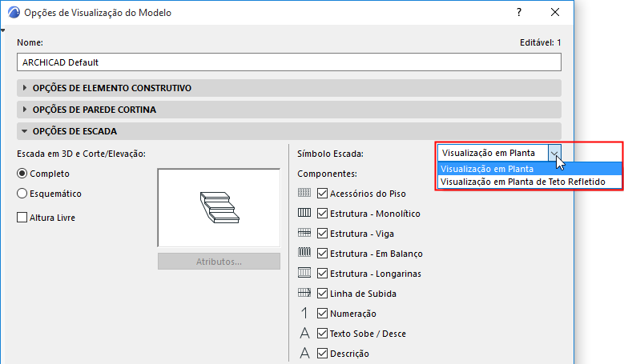Image resolution: width=624 pixels, height=364 pixels.
Task: Click the Nome field containing ARCHICAD Default
Action: pos(289,62)
